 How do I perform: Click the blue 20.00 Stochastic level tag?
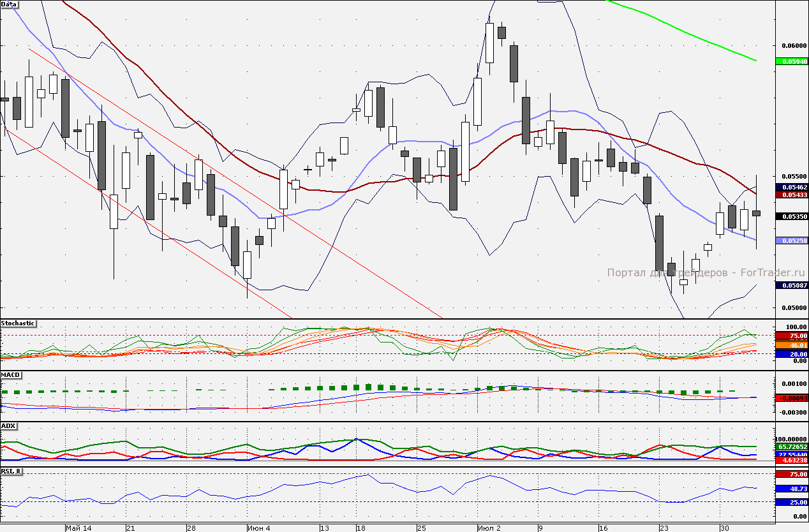point(792,353)
